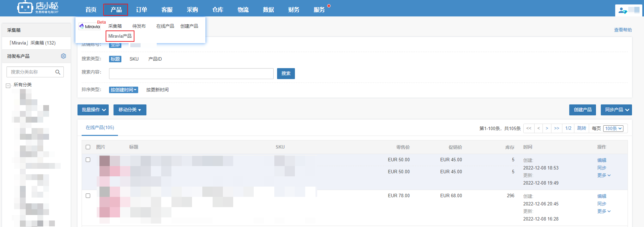644x227 pixels.
Task: Click the search magnifier in category box
Action: click(58, 72)
